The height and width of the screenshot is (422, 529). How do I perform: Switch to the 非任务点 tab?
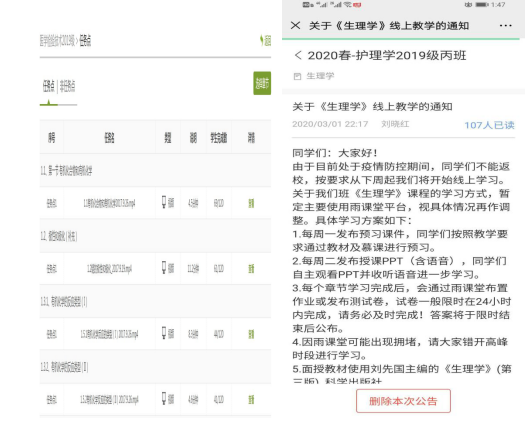(67, 86)
